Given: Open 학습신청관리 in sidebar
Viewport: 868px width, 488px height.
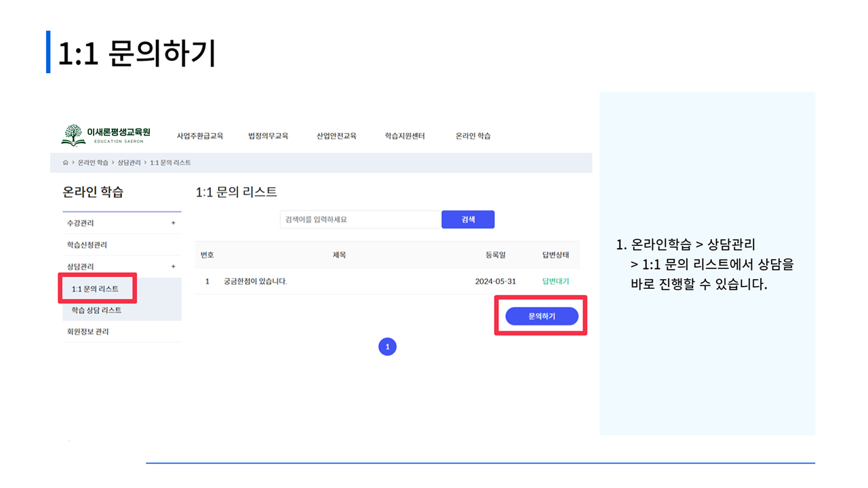Looking at the screenshot, I should coord(87,245).
